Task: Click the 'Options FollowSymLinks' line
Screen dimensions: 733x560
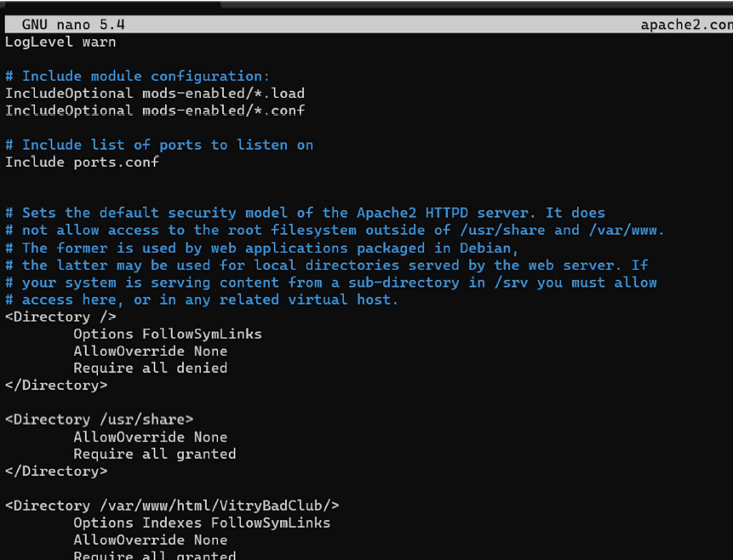Action: click(x=168, y=334)
